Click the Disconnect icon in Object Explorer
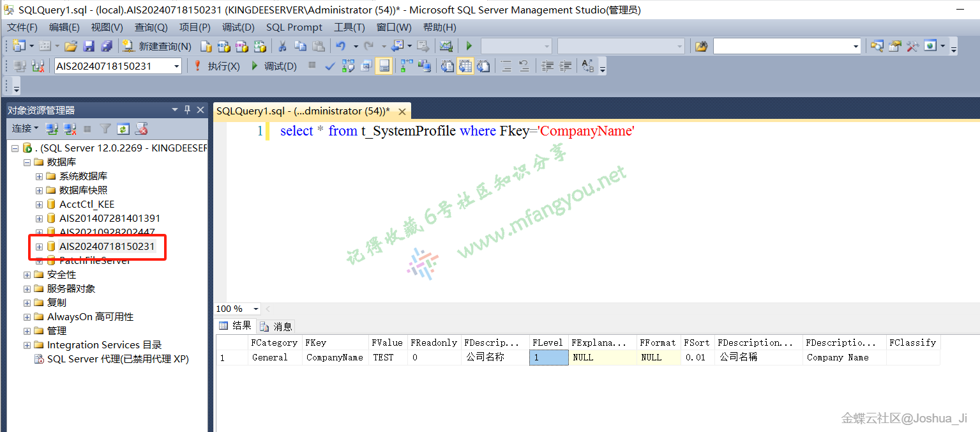 click(x=70, y=129)
